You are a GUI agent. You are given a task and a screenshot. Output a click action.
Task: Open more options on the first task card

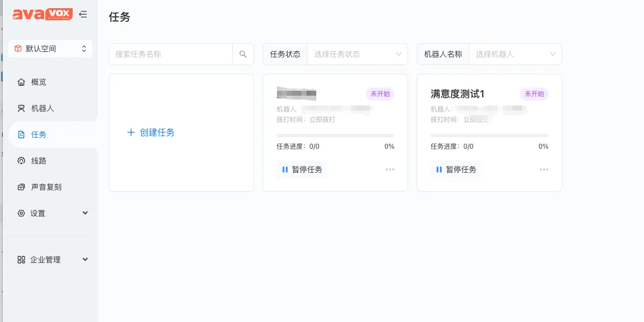click(390, 169)
